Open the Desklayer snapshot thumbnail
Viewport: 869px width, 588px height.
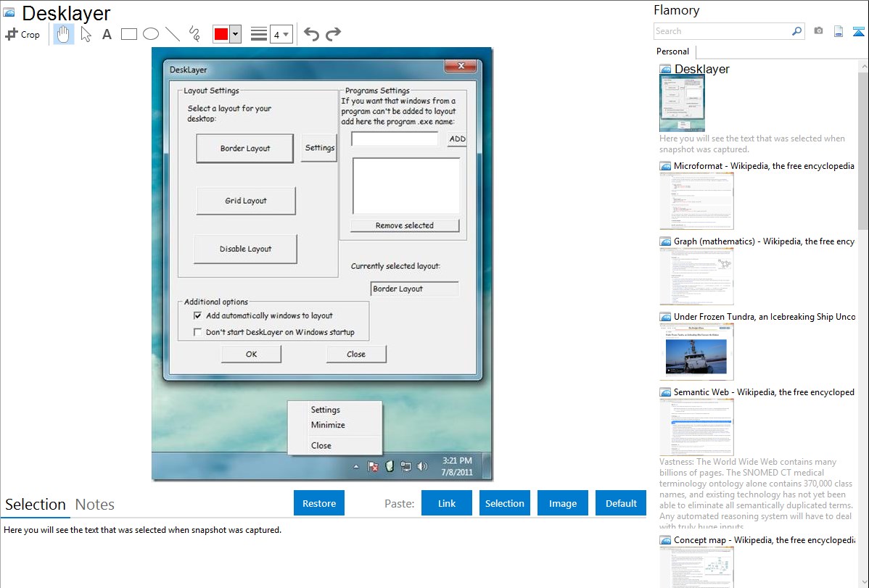pos(683,104)
